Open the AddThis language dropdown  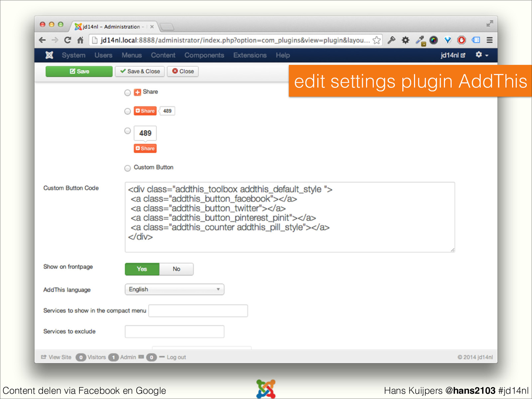175,289
